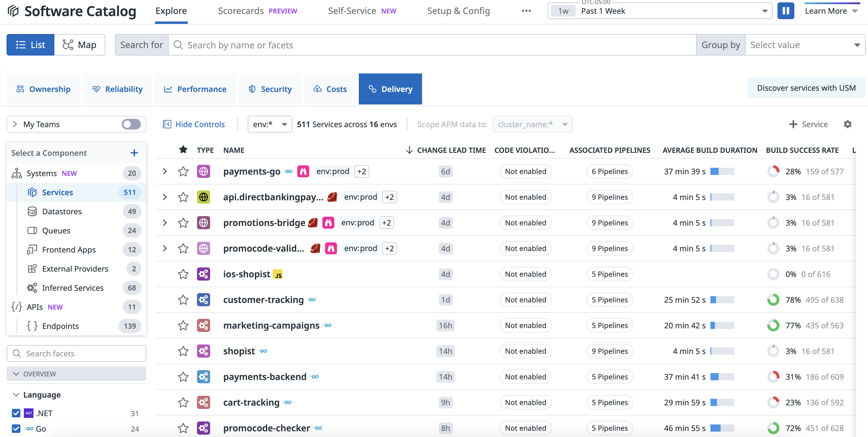Click the Software Catalog logo icon

point(12,10)
